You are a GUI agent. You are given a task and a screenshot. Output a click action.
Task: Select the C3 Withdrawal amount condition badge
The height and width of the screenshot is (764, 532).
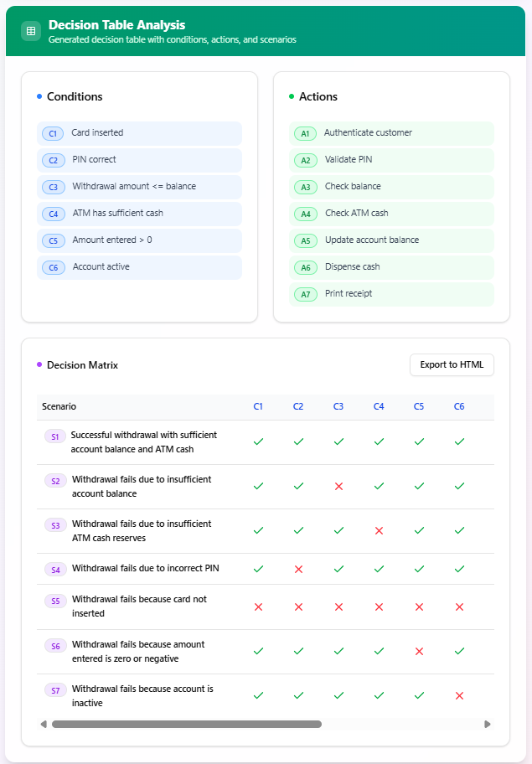pos(53,187)
